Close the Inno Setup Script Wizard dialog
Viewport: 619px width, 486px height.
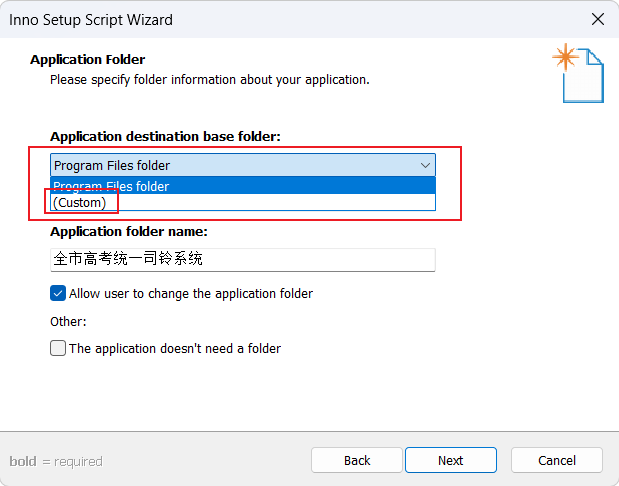(x=598, y=19)
